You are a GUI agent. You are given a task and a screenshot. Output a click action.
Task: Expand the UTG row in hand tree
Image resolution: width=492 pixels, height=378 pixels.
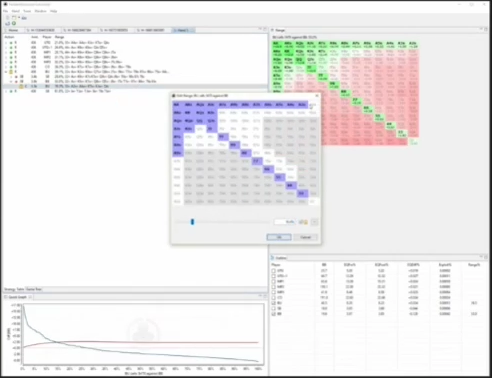click(6, 43)
